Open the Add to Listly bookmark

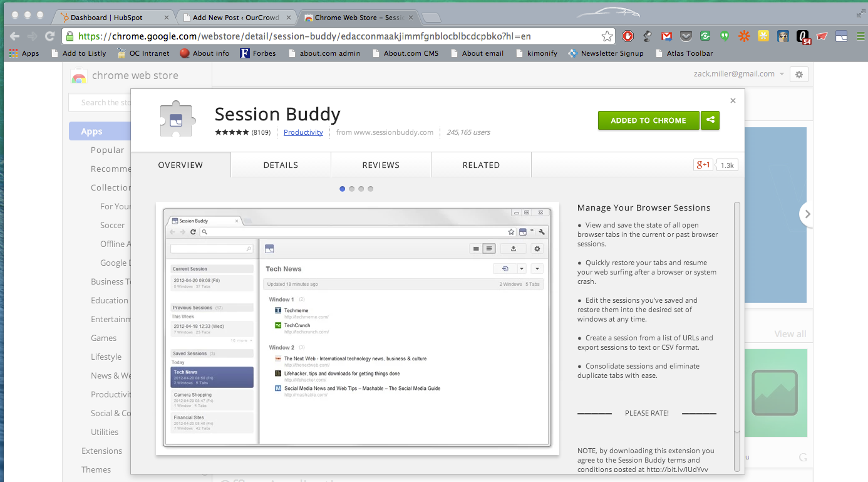pos(78,53)
